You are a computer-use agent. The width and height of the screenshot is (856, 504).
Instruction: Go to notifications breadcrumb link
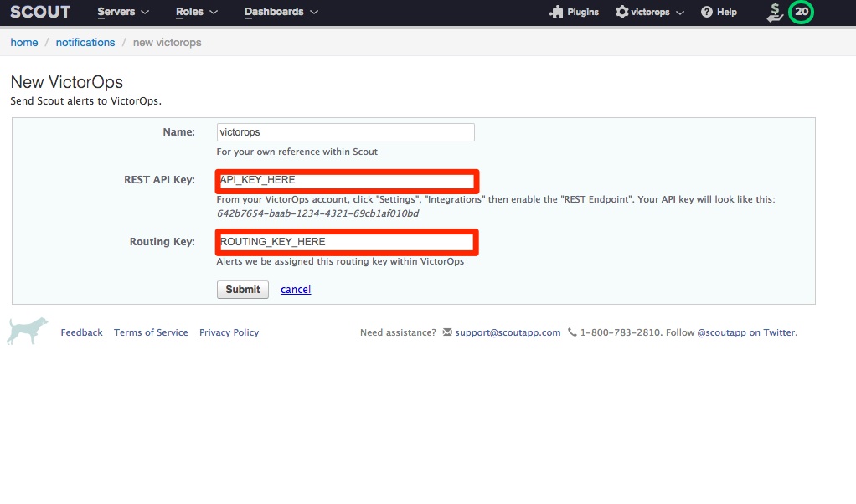coord(85,43)
